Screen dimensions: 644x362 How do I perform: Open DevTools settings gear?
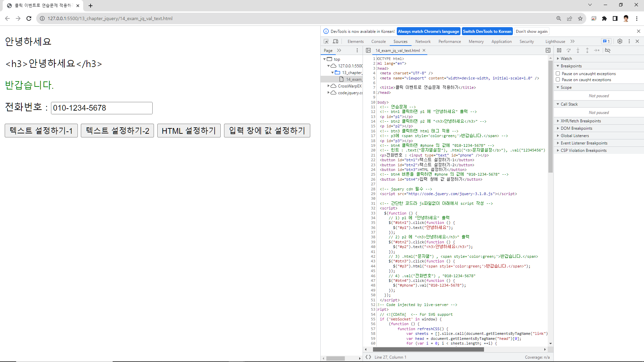click(620, 41)
